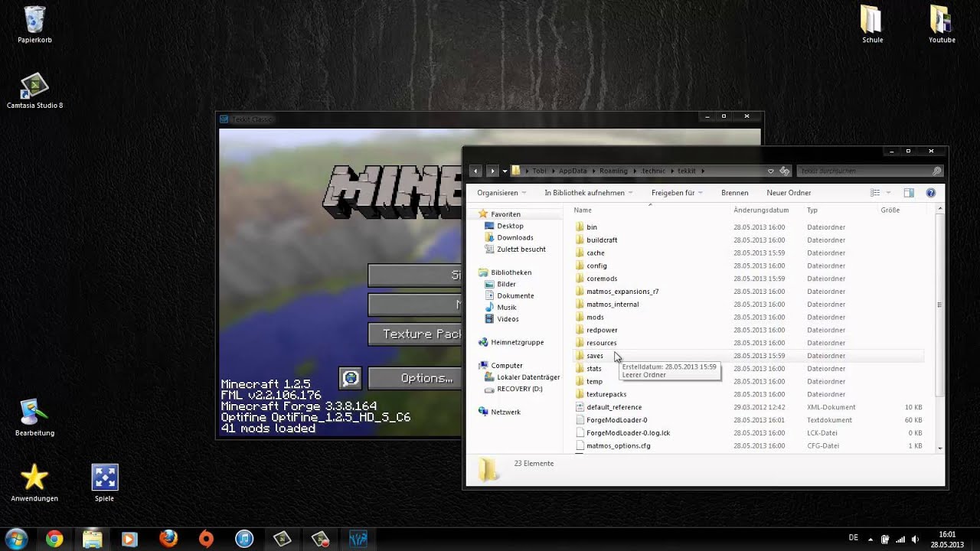Open the Youtube desktop folder
This screenshot has height=551, width=980.
[x=941, y=24]
